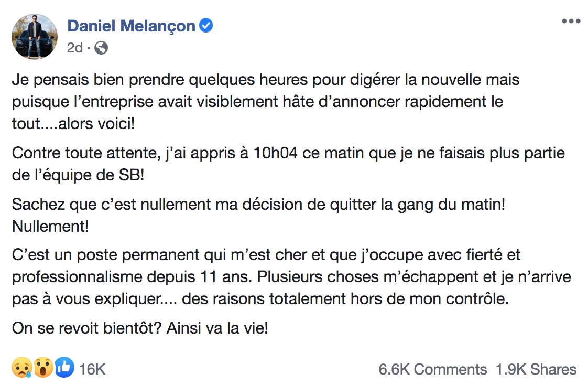Image resolution: width=588 pixels, height=385 pixels.
Task: Click the line starting "Sachez que c'est nullement"
Action: tap(259, 205)
